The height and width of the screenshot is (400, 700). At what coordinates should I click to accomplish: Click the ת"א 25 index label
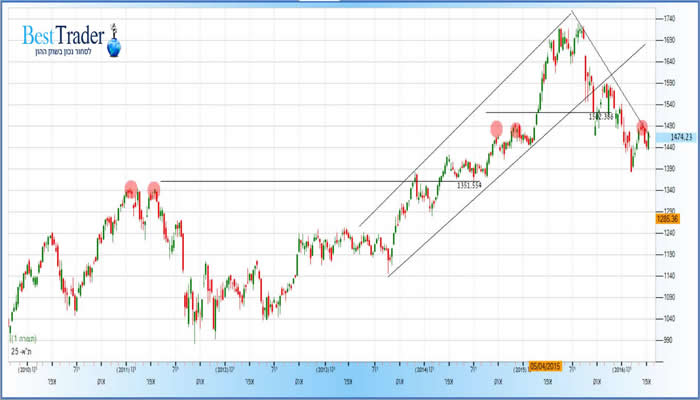click(23, 352)
